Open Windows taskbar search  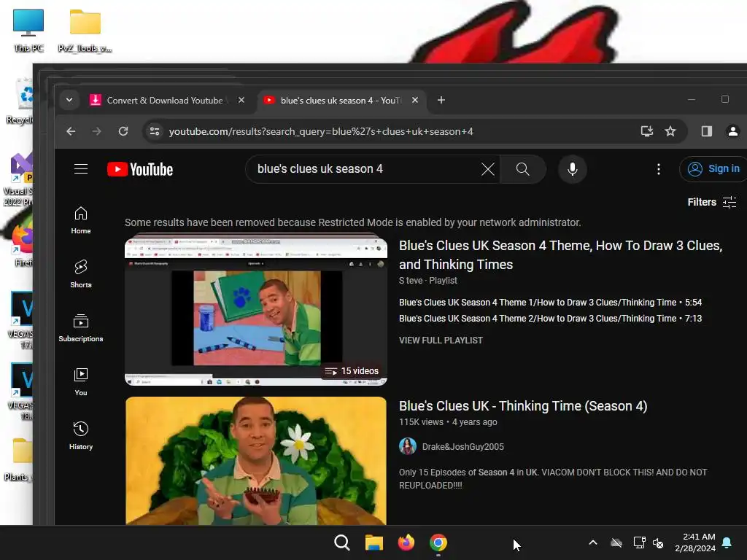coord(341,542)
